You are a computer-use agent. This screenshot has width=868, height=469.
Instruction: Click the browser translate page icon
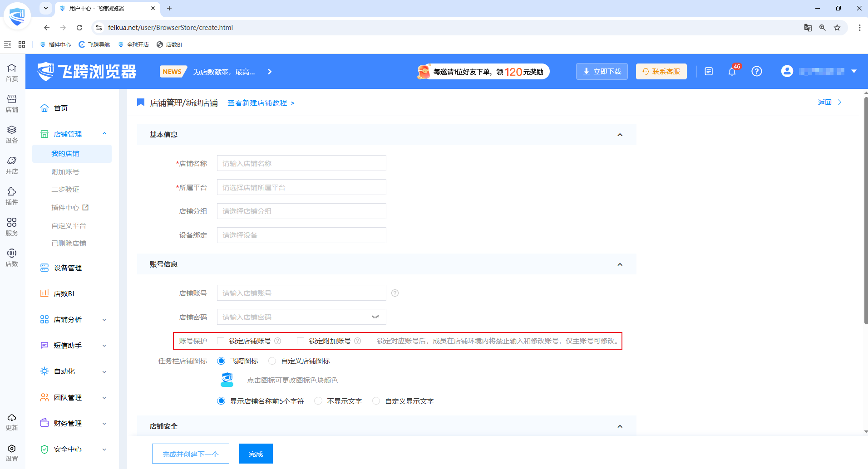808,28
